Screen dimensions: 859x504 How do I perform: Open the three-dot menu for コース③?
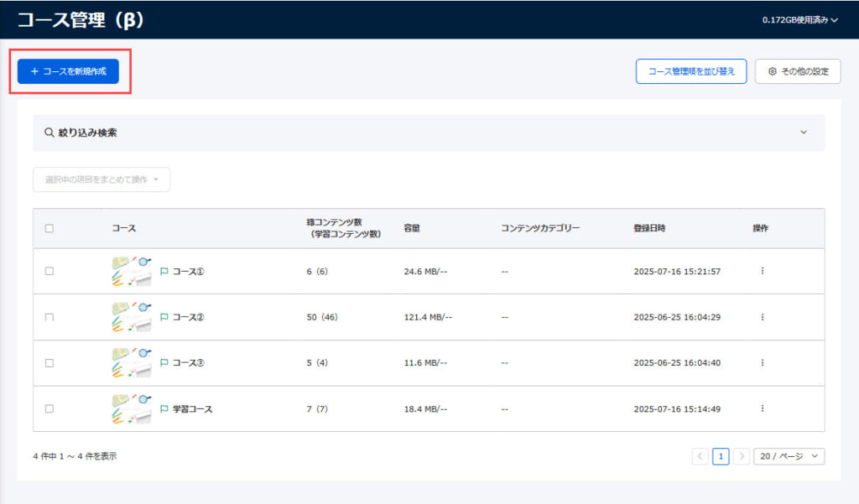click(x=762, y=362)
